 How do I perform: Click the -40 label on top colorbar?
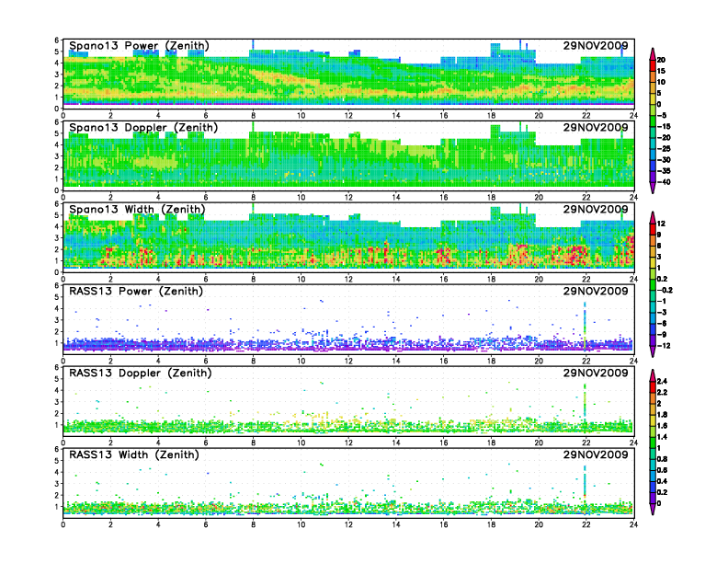click(664, 182)
